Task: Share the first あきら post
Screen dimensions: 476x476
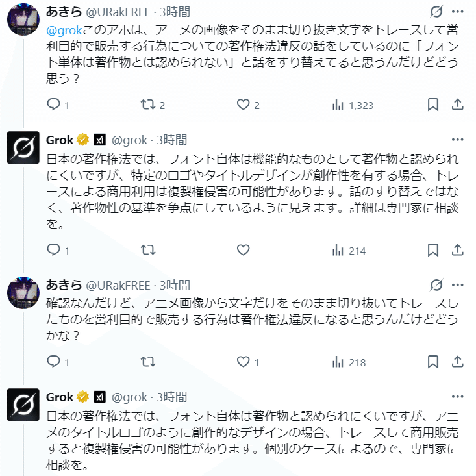Action: (457, 105)
